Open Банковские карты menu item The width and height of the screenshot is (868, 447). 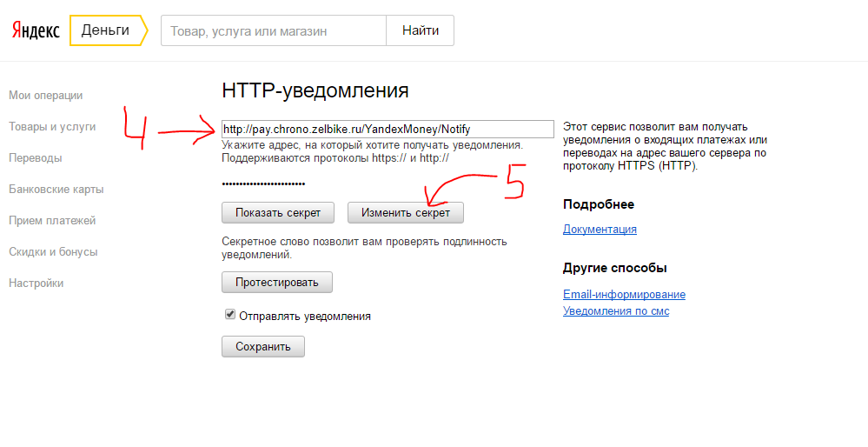click(56, 190)
